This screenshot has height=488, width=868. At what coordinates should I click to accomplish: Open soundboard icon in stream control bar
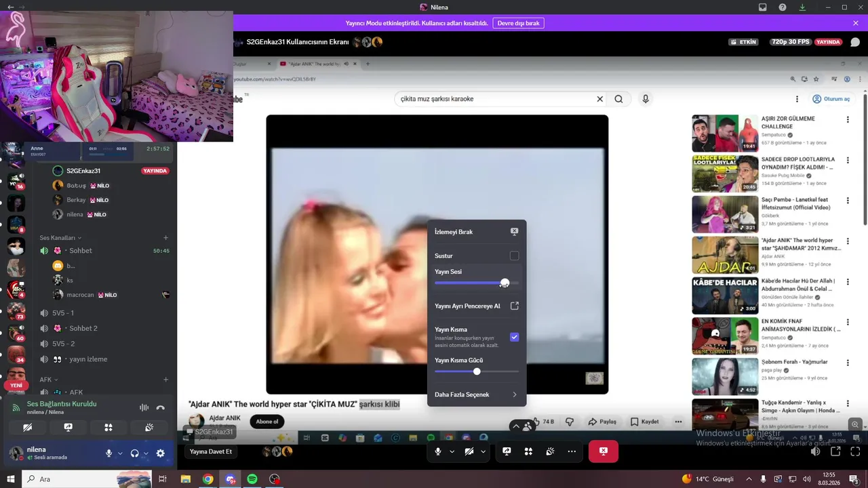[551, 451]
